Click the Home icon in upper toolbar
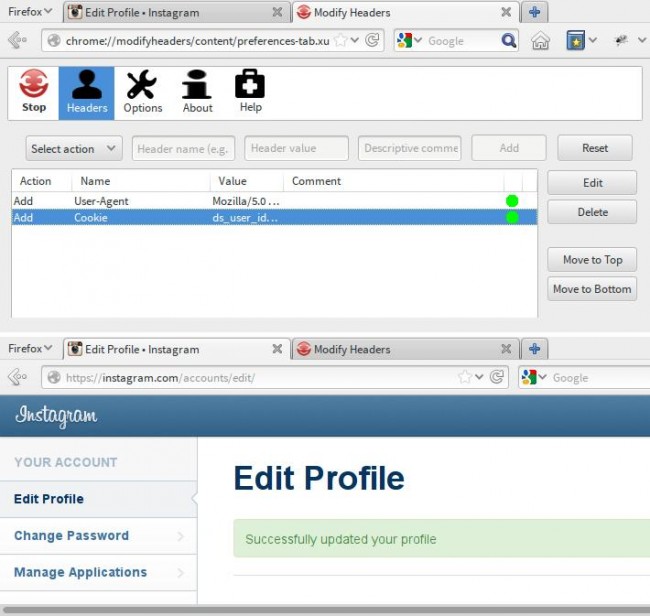Viewport: 650px width, 616px height. 541,41
